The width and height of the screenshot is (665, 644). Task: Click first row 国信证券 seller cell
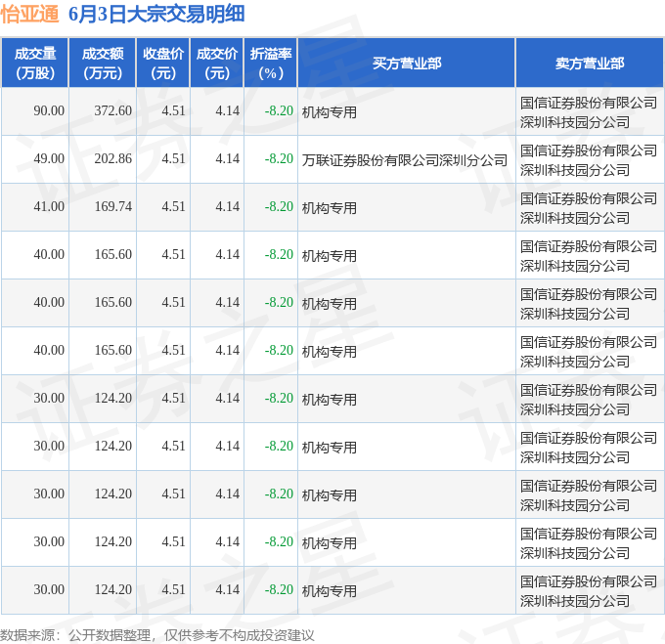(589, 112)
